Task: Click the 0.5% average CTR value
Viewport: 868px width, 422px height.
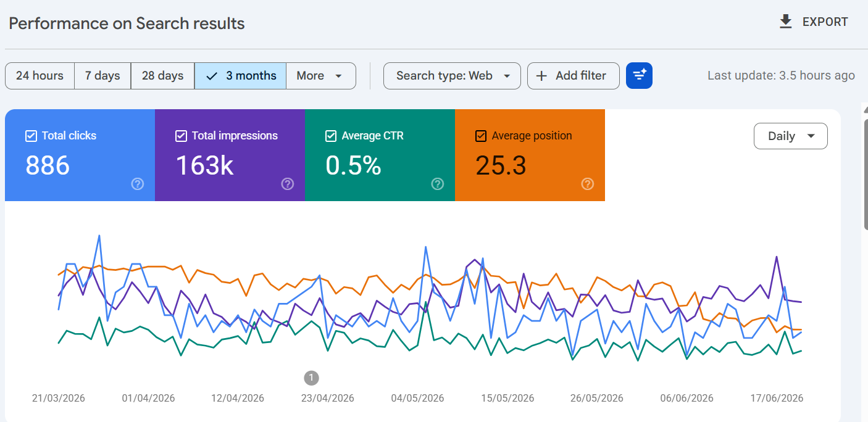Action: coord(353,165)
